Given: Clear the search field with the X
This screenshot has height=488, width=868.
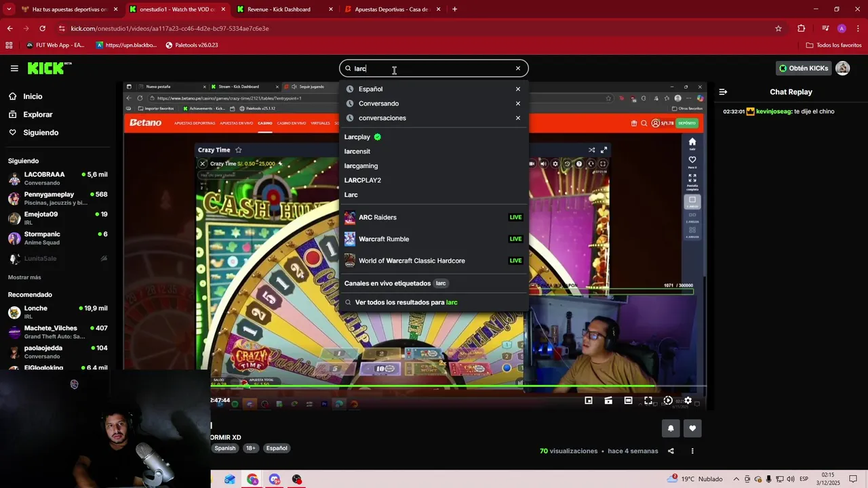Looking at the screenshot, I should point(518,68).
